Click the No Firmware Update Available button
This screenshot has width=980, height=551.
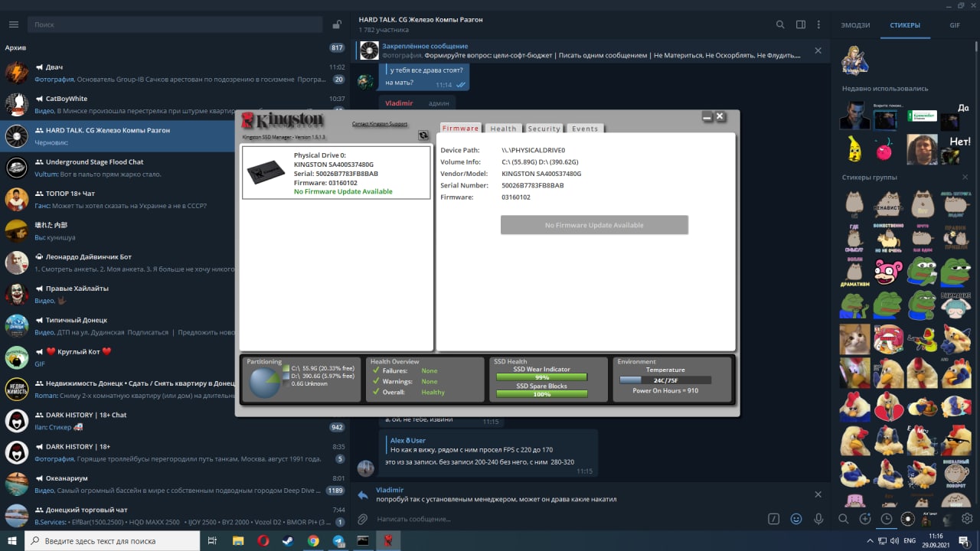[x=594, y=225]
